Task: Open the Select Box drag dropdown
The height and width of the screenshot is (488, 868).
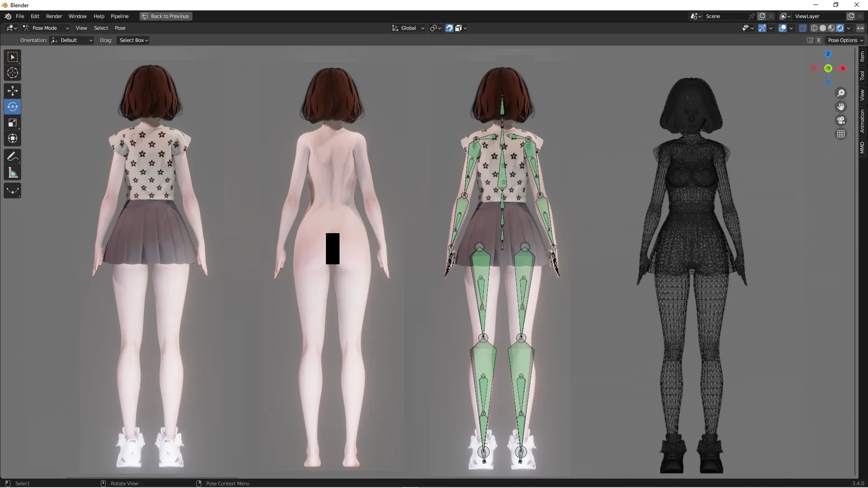Action: click(x=133, y=40)
